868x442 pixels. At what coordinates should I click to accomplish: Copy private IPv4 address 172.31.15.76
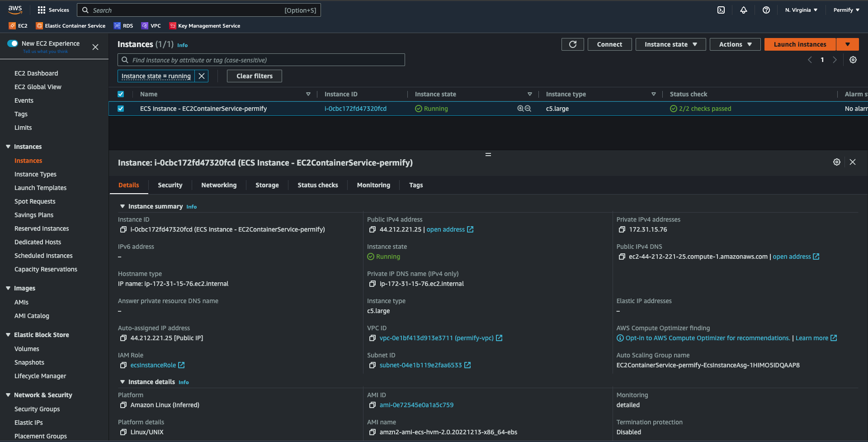click(622, 229)
